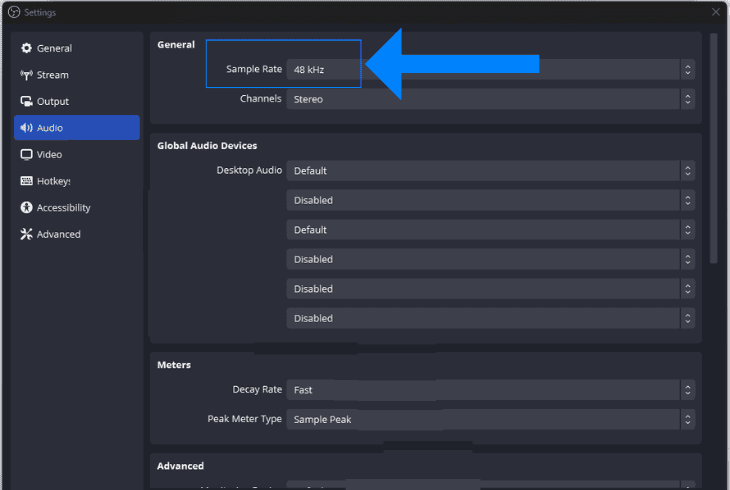Image resolution: width=730 pixels, height=490 pixels.
Task: Click the "Sample Rate" label
Action: pyautogui.click(x=254, y=69)
